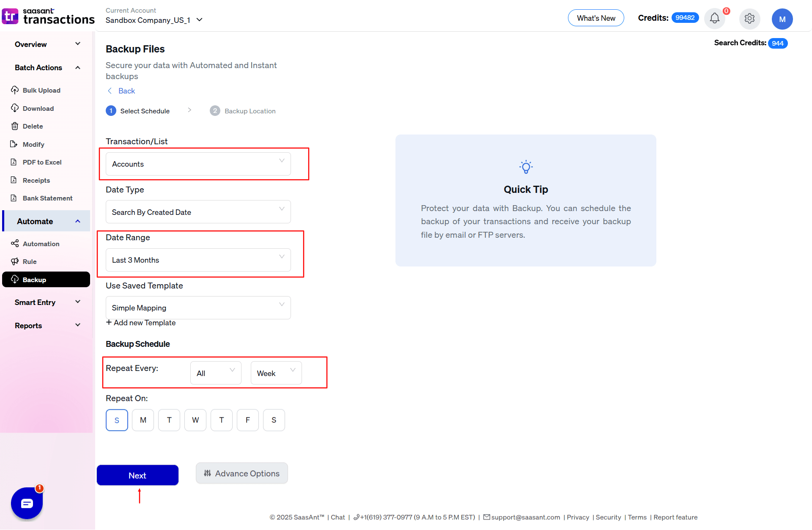This screenshot has width=812, height=530.
Task: Click the step 1 circle indicator
Action: pos(111,111)
